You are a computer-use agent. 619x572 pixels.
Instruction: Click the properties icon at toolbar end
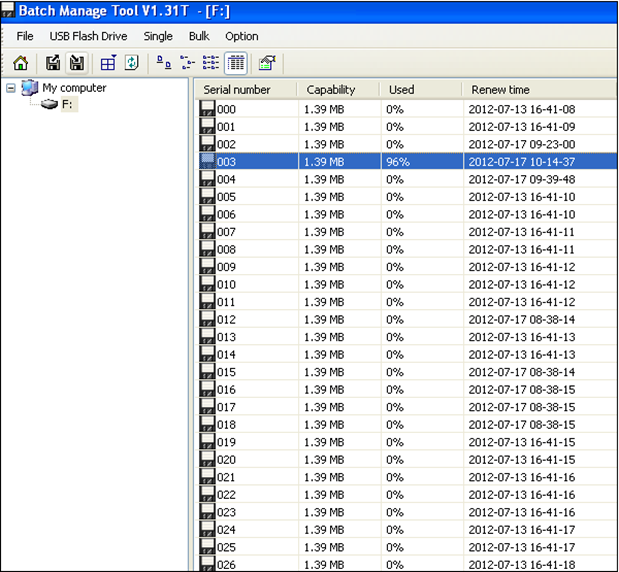click(x=267, y=63)
